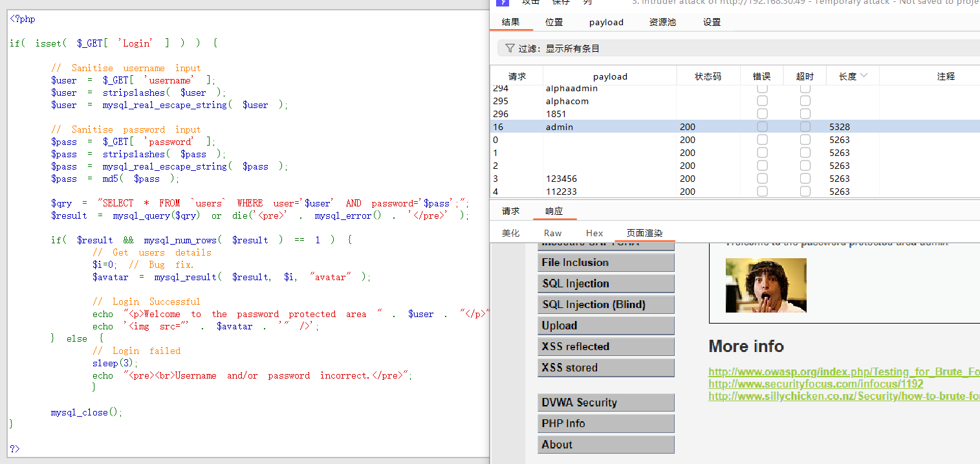Toggle the 错误 checkbox in 112233 row
The width and height of the screenshot is (980, 464).
tap(763, 192)
